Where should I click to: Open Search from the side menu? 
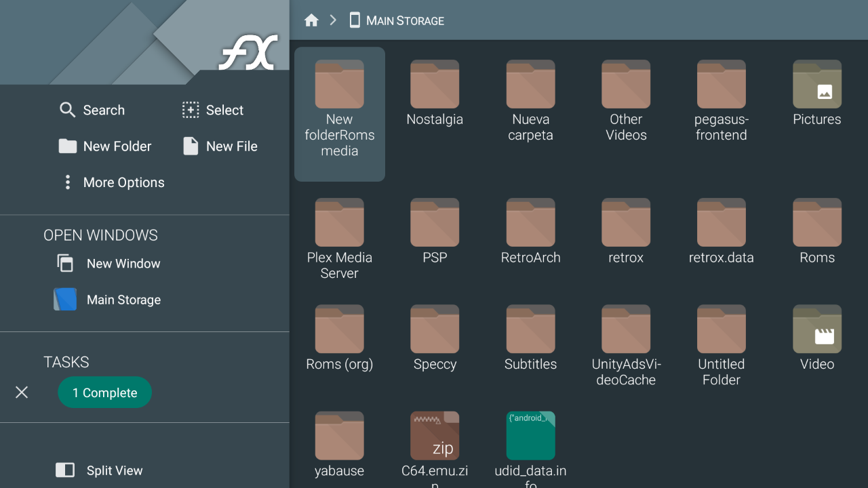(x=92, y=110)
